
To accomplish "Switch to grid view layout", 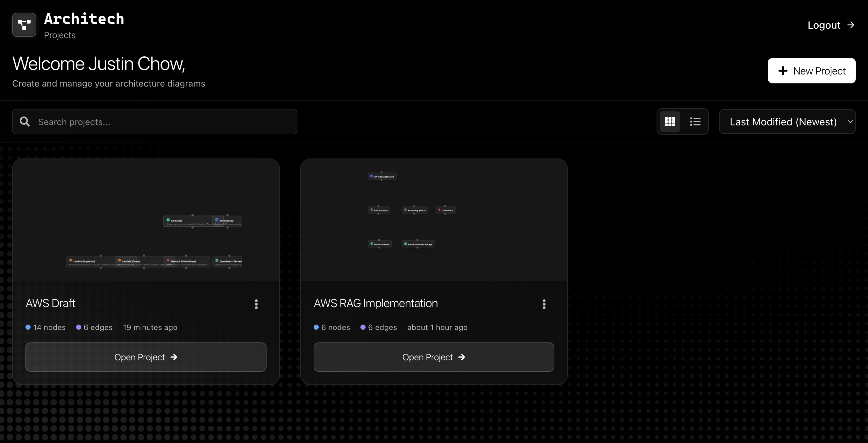I will pos(670,122).
